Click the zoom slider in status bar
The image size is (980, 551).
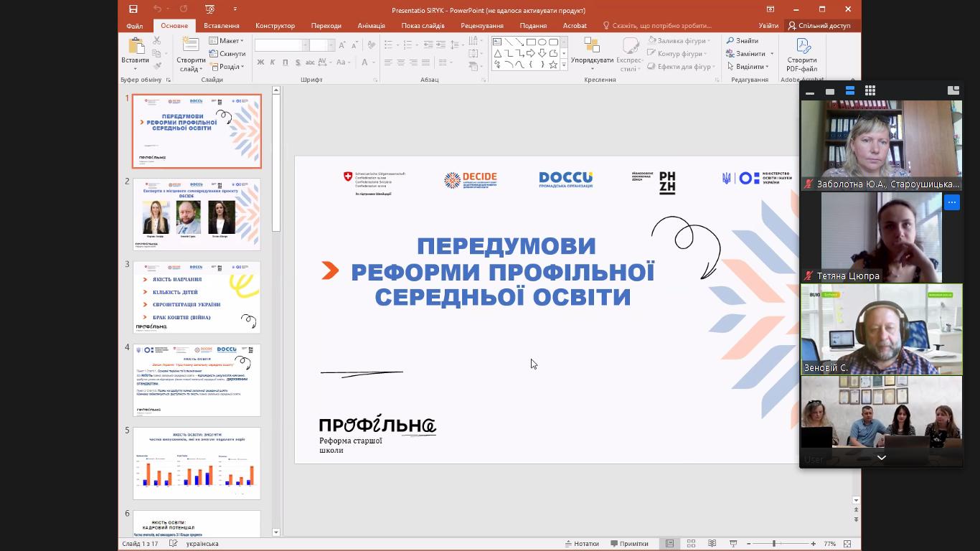(x=774, y=544)
